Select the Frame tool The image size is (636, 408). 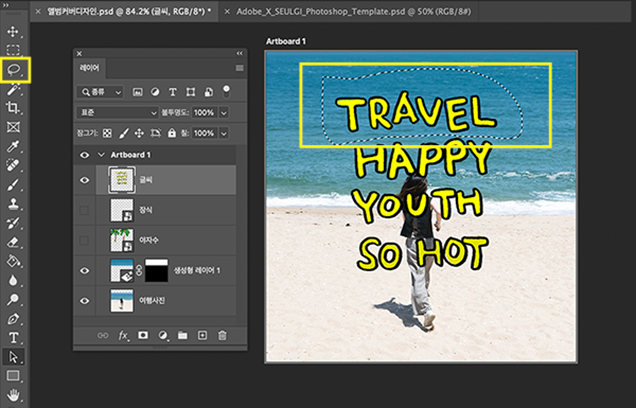pyautogui.click(x=13, y=127)
